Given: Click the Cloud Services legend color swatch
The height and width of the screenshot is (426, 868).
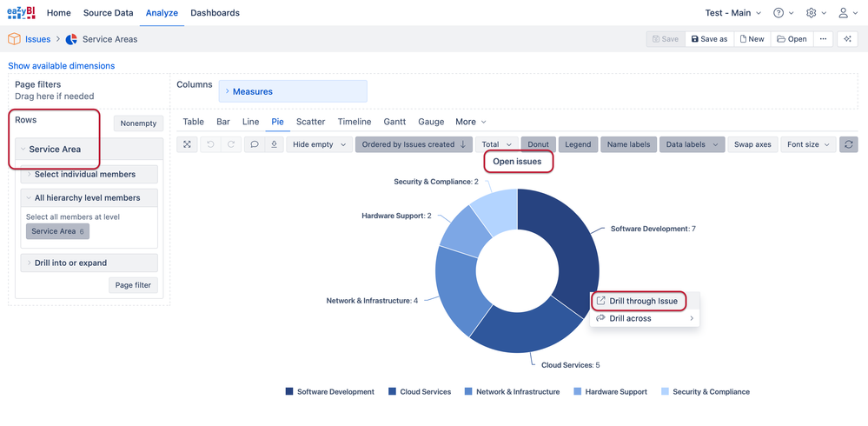Looking at the screenshot, I should point(392,391).
